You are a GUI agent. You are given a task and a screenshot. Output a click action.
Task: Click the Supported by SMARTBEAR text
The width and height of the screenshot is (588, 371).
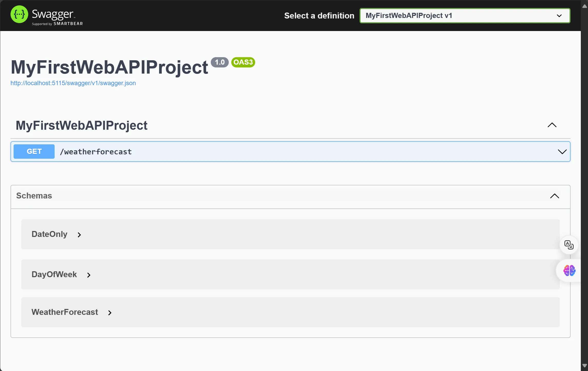pyautogui.click(x=57, y=24)
